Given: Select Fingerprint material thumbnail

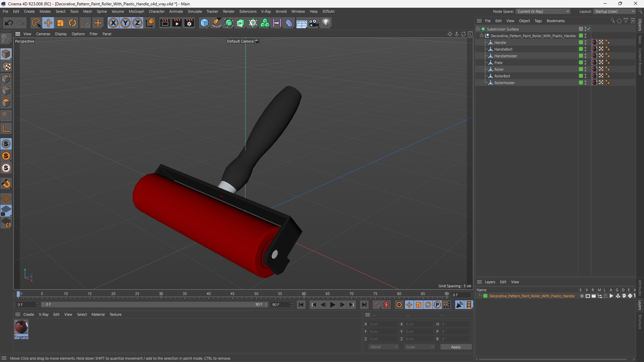Looking at the screenshot, I should (x=21, y=327).
